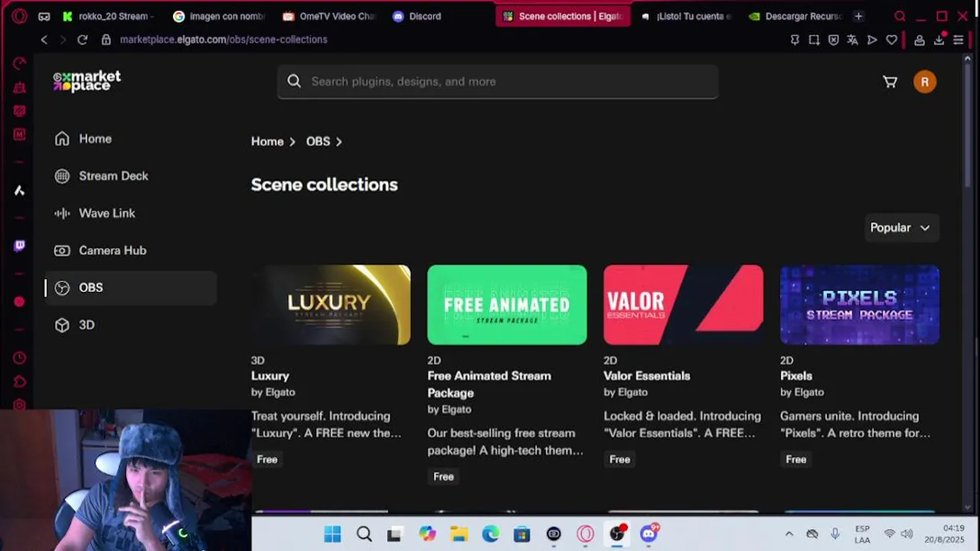Open the Easy Setup menu icon
The width and height of the screenshot is (980, 551).
(958, 40)
